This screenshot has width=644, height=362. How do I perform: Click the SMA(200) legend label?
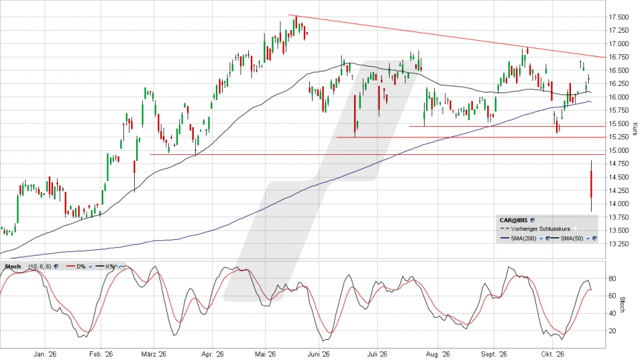[524, 238]
